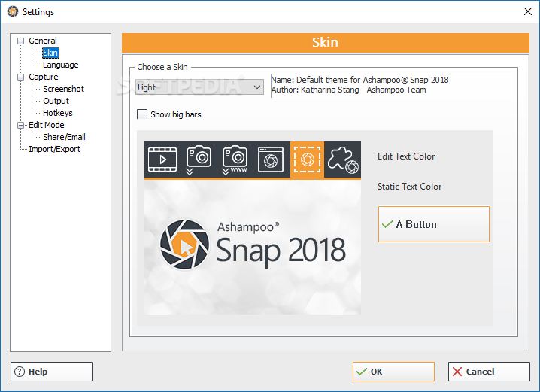
Task: Select the Skin tree item
Action: 50,53
